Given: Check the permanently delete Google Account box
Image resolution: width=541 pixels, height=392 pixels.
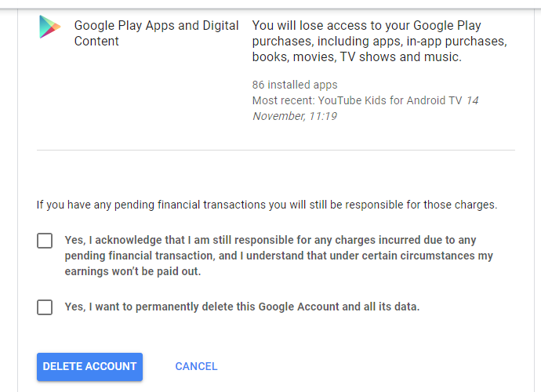Looking at the screenshot, I should pos(45,307).
